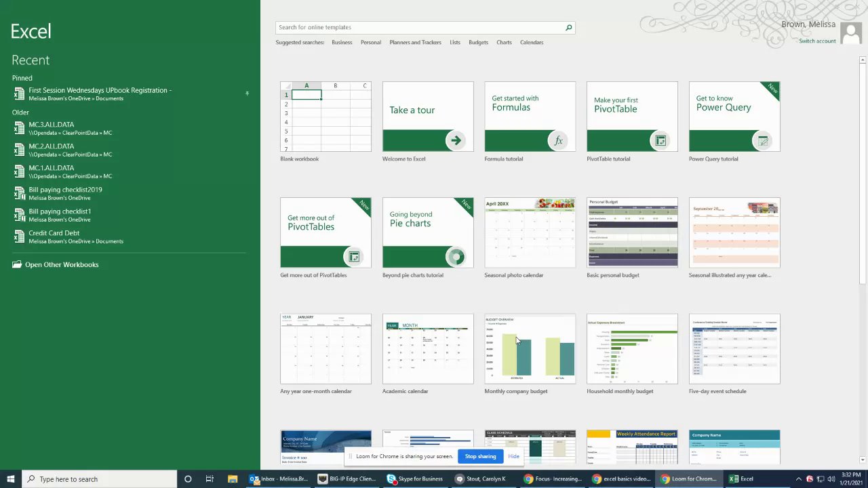This screenshot has width=868, height=488.
Task: Switch to Outlook Inbox taskbar item
Action: pos(279,479)
